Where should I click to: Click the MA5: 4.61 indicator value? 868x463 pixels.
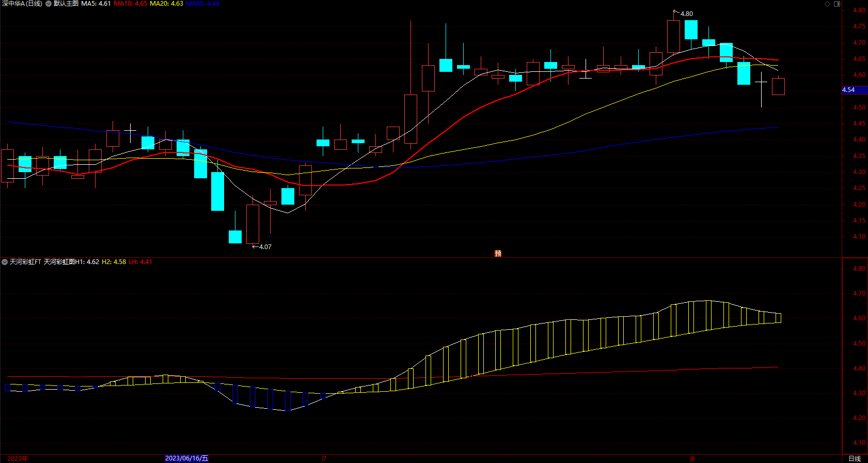96,4
